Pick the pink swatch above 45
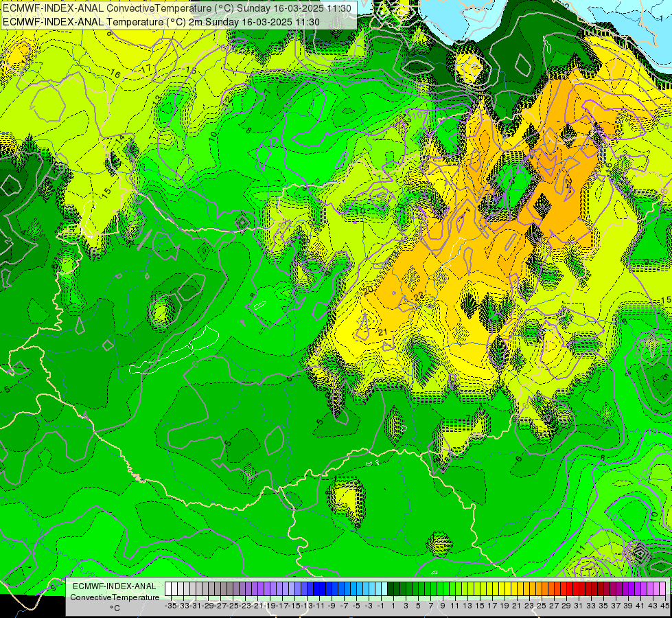The height and width of the screenshot is (618, 672). (x=663, y=589)
